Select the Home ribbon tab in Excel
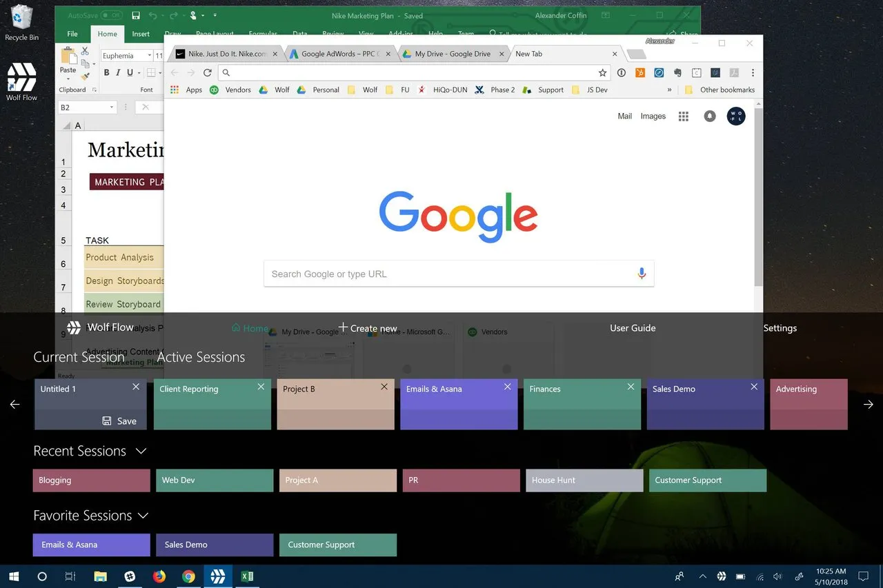Viewport: 883px width, 588px height. tap(108, 34)
